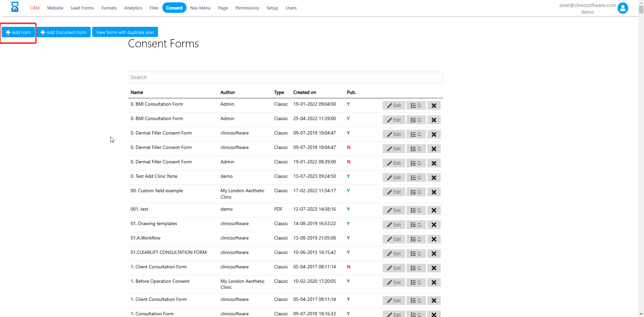Edit the 001. test form
Viewport: 644px width, 317px height.
pyautogui.click(x=394, y=210)
